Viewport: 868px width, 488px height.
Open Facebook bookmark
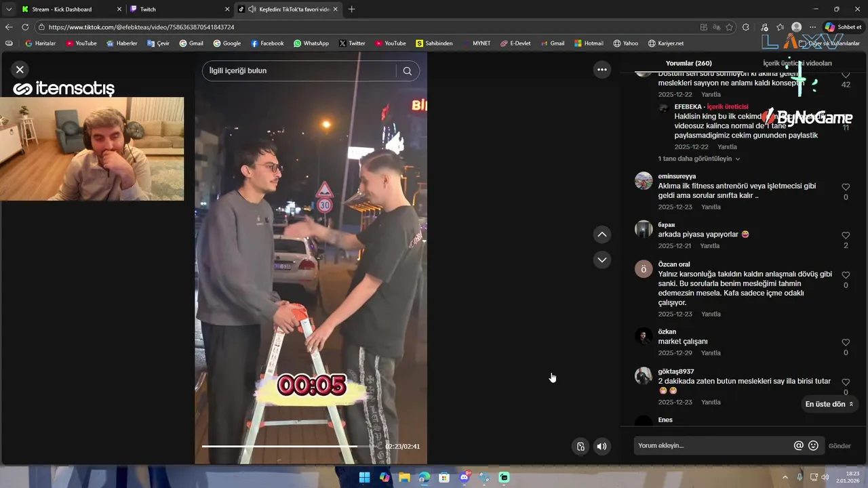(x=267, y=43)
